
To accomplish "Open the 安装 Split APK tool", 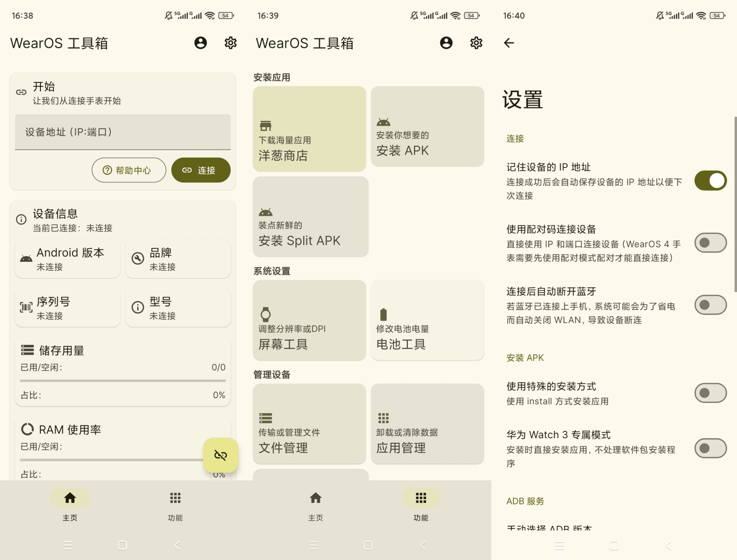I will (309, 216).
